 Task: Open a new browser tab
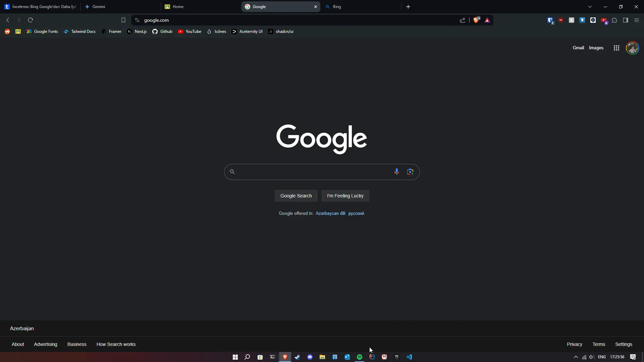[x=408, y=7]
